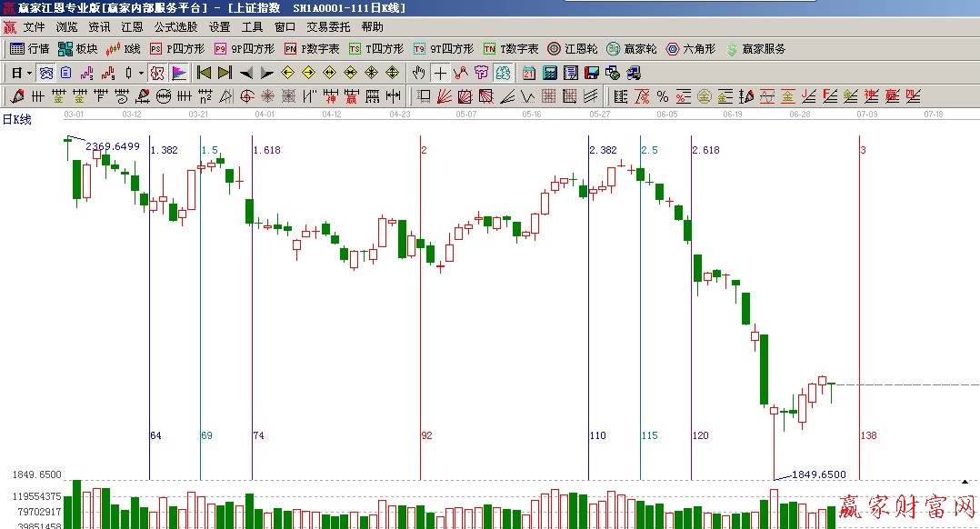This screenshot has height=529, width=980.
Task: Open the 江恩轮 Gann wheel
Action: pyautogui.click(x=572, y=49)
